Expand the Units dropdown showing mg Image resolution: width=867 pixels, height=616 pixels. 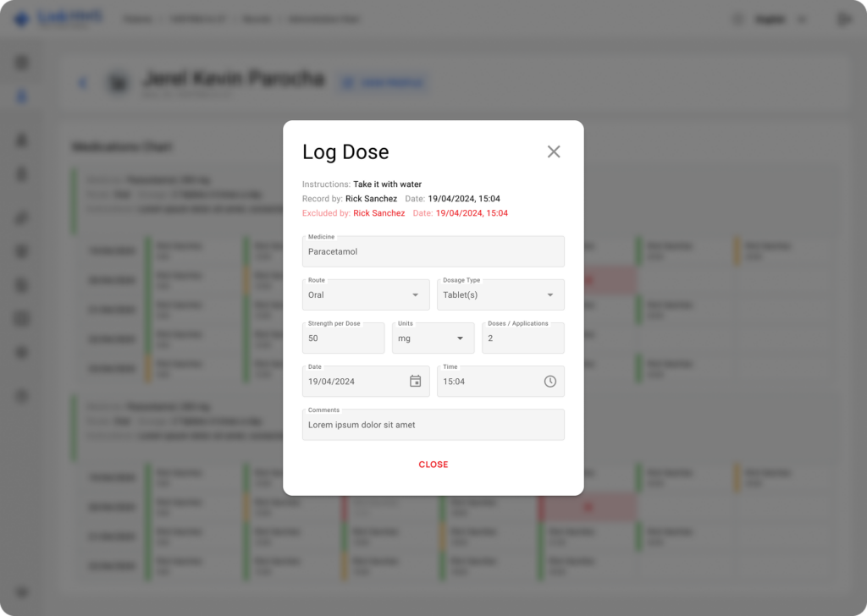433,338
